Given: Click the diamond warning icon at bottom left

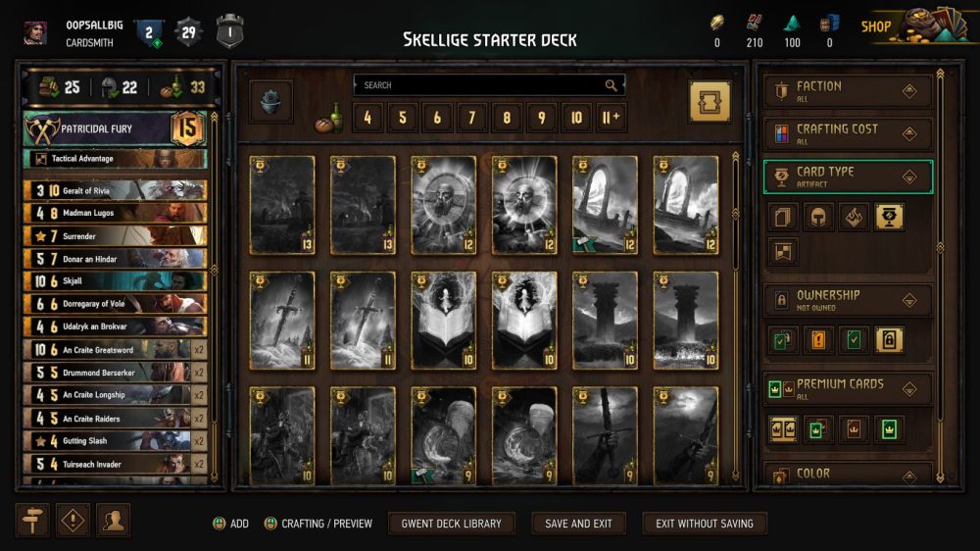Looking at the screenshot, I should [x=73, y=520].
